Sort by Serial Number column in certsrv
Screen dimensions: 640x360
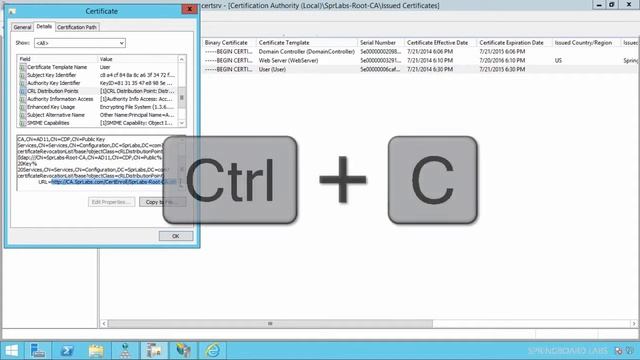point(380,42)
